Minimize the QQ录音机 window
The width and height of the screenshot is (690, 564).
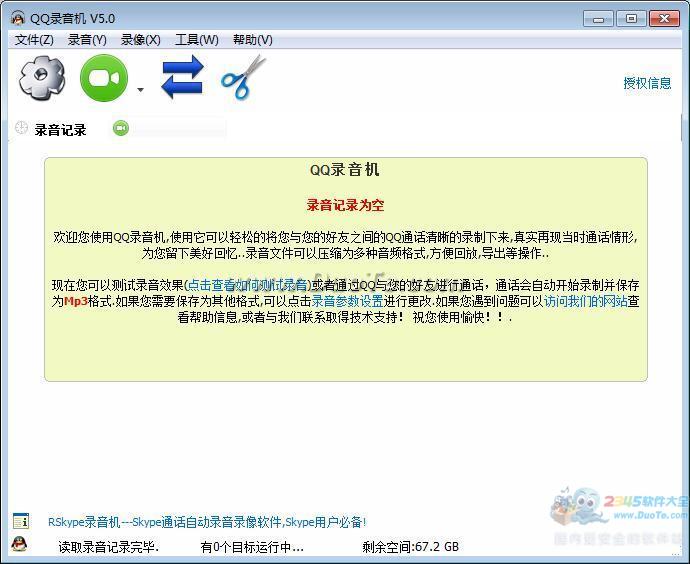click(x=598, y=19)
